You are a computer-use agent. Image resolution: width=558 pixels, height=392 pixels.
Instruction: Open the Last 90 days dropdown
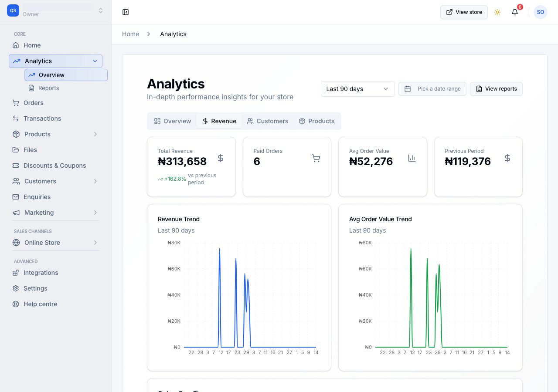click(x=358, y=89)
